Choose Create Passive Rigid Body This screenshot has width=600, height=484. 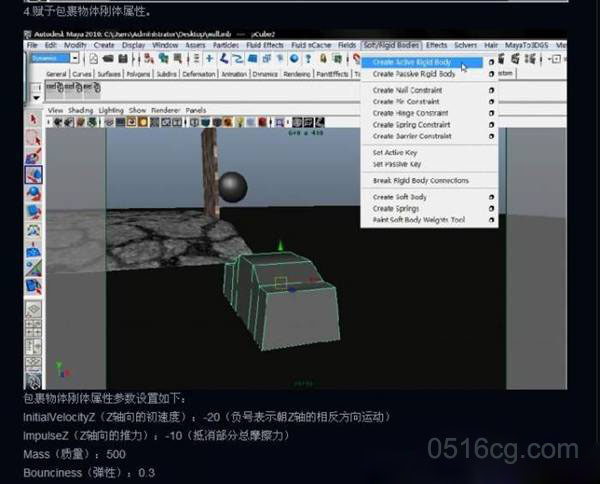[x=414, y=74]
